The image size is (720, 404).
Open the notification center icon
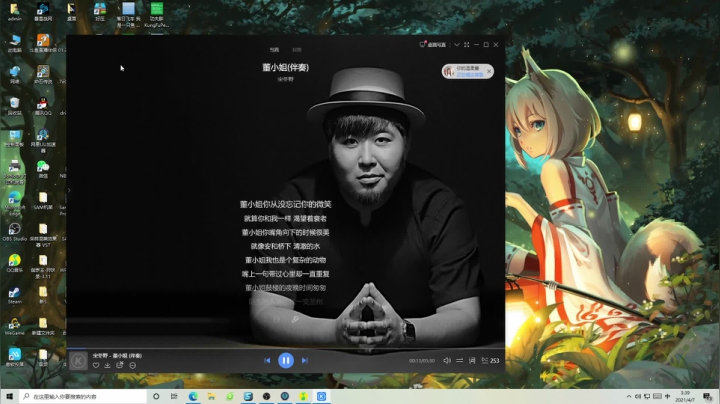tap(707, 396)
